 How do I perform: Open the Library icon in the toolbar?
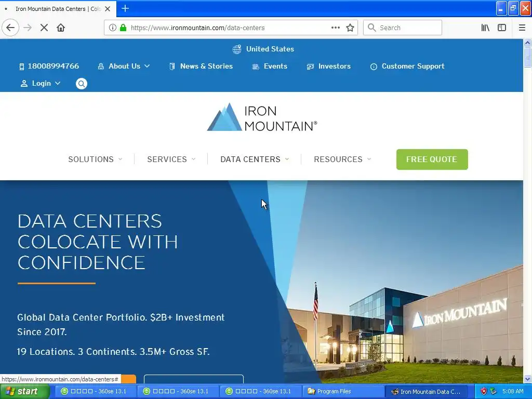(x=485, y=28)
